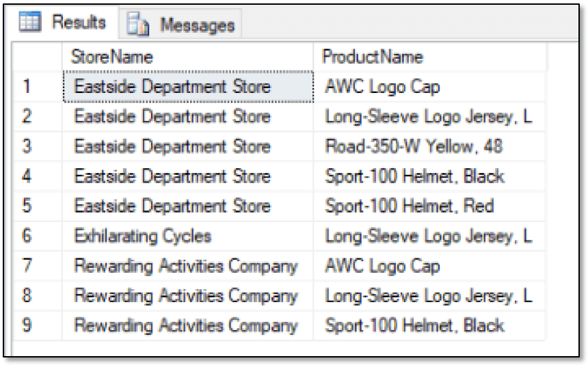Image resolution: width=588 pixels, height=365 pixels.
Task: Click the highlighted Eastside Department Store cell in row 1
Action: click(x=188, y=87)
